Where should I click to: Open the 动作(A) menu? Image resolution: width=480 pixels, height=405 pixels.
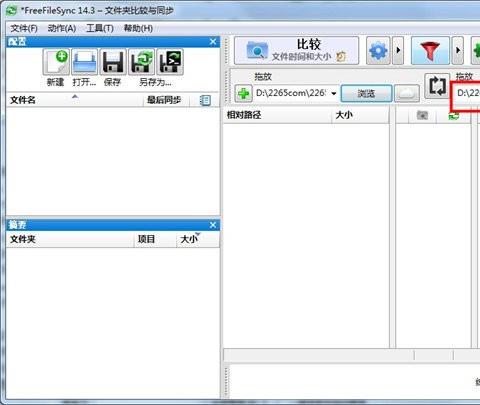[62, 28]
